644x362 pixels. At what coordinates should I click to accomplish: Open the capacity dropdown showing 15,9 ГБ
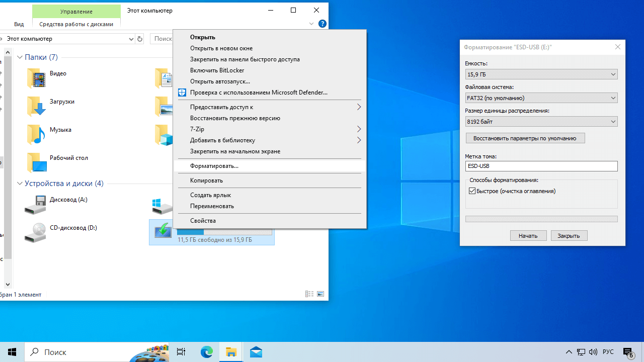tap(541, 74)
